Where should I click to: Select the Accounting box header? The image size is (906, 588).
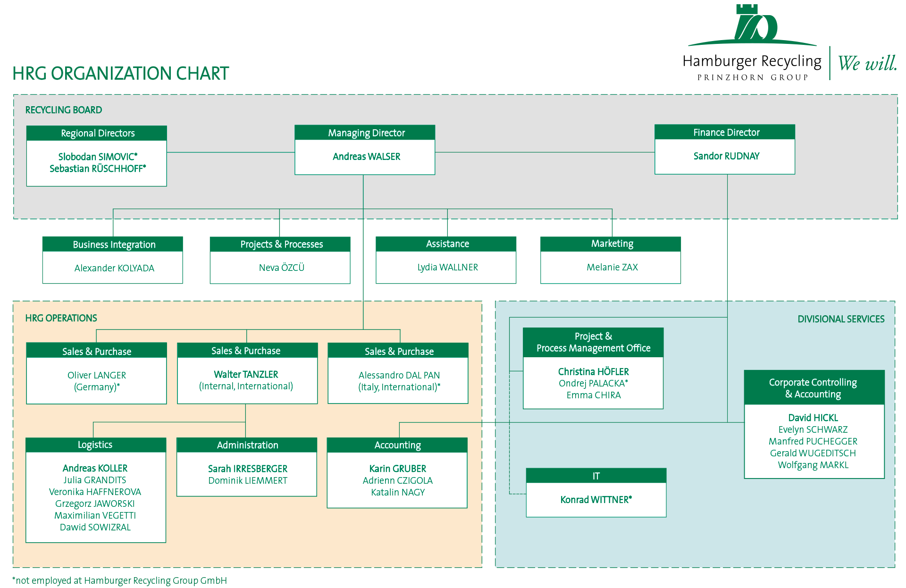click(x=397, y=445)
